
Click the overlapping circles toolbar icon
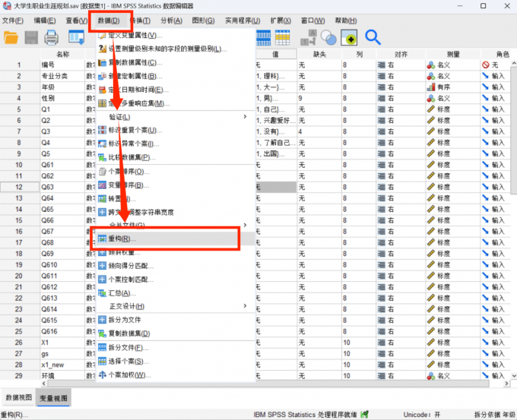328,37
